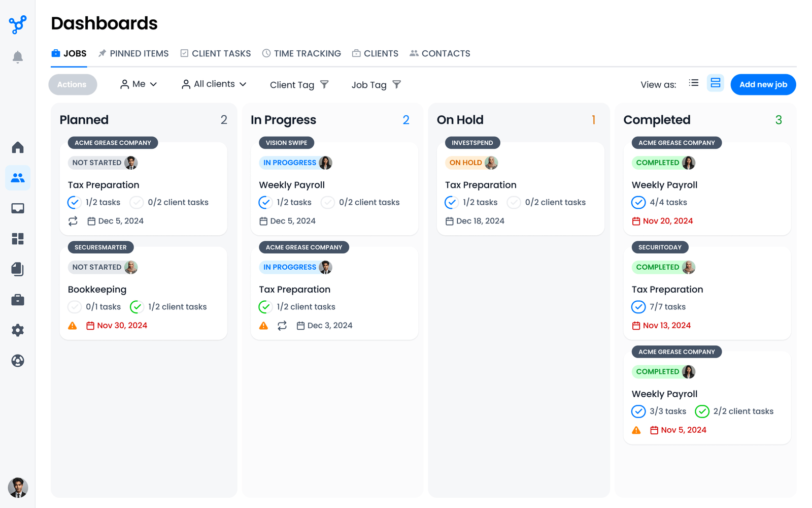
Task: Click the blue app logo at top left
Action: coord(18,24)
